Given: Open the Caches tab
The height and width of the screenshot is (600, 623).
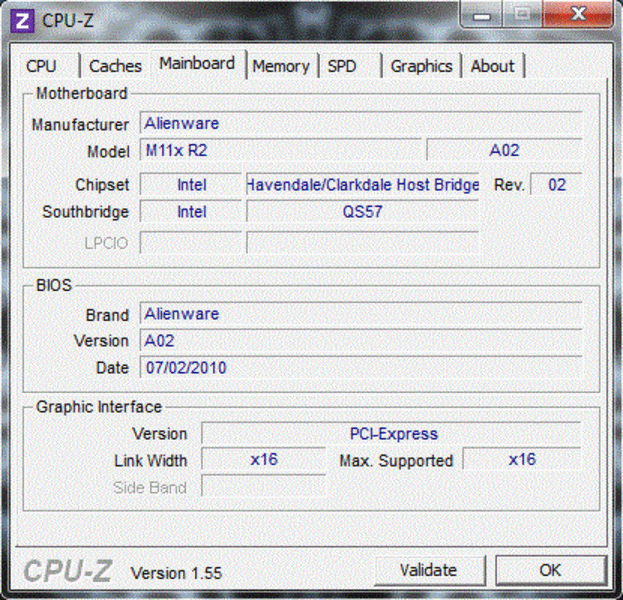Looking at the screenshot, I should (x=115, y=66).
